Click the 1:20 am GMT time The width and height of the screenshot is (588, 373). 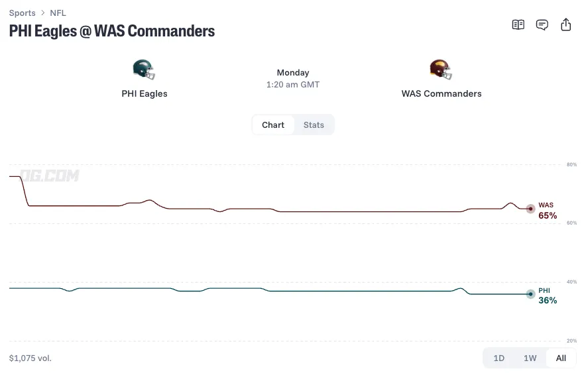pyautogui.click(x=293, y=85)
